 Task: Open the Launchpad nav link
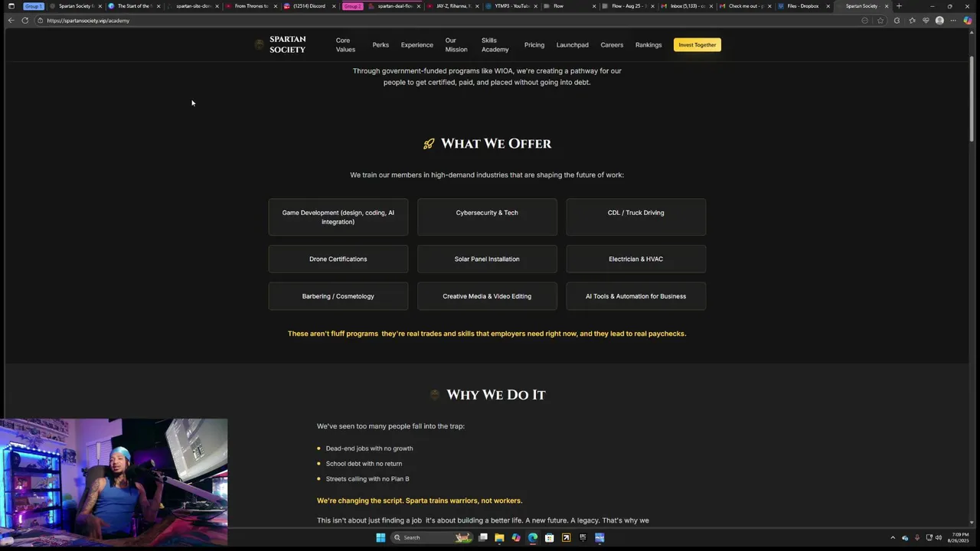pos(573,45)
